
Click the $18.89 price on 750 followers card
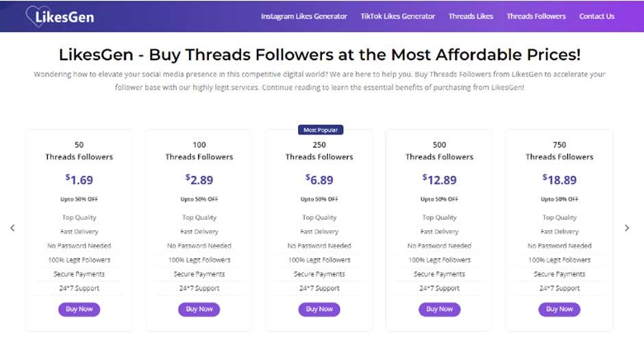(x=560, y=179)
